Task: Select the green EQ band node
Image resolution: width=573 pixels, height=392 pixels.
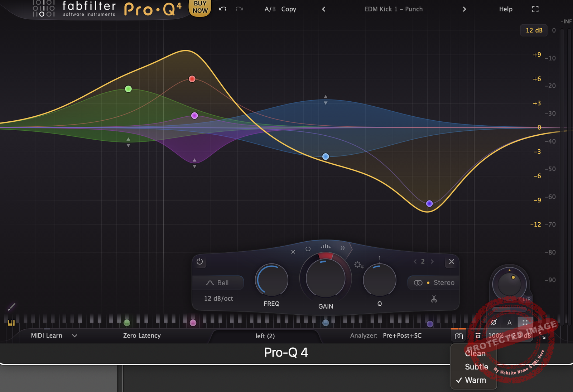Action: pyautogui.click(x=128, y=89)
